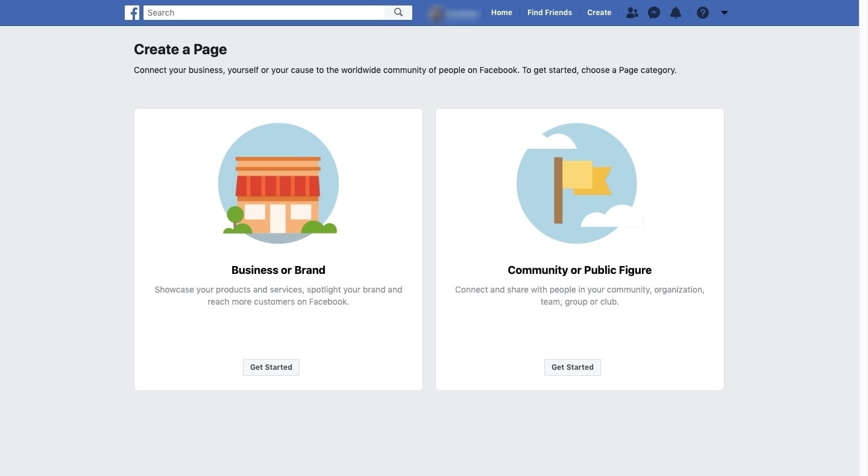
Task: Open the Messenger icon
Action: point(654,13)
